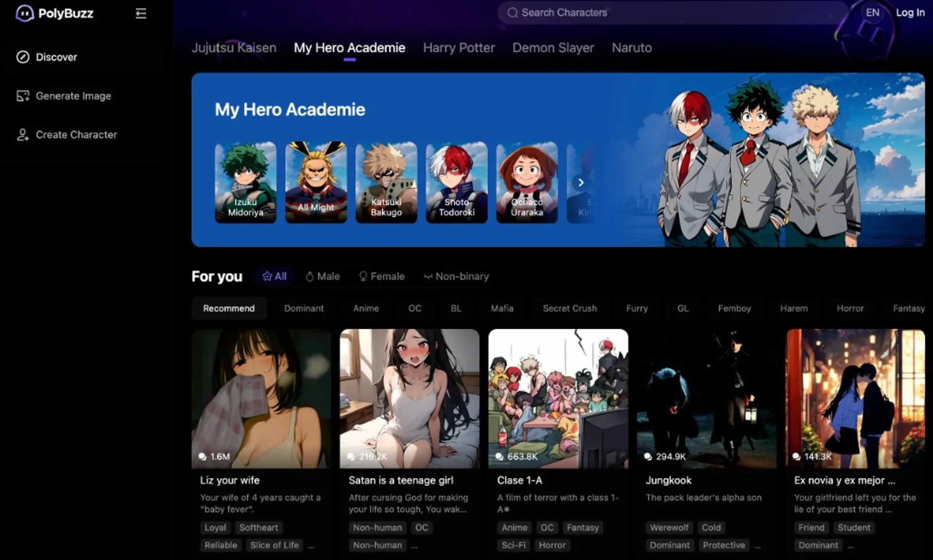Screen dimensions: 933x560
Task: Select the Secret Crush category chip
Action: coord(570,308)
